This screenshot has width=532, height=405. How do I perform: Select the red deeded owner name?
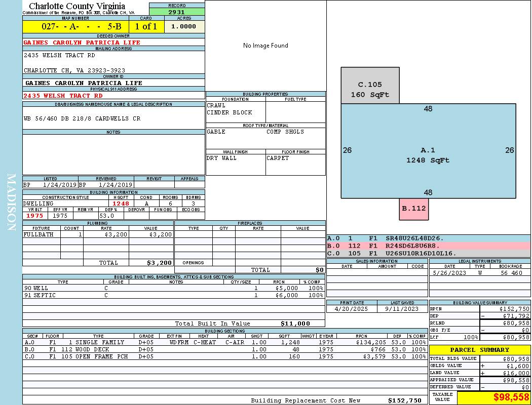pos(82,43)
